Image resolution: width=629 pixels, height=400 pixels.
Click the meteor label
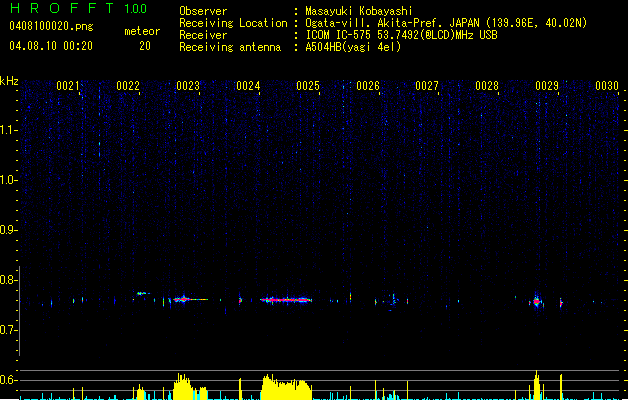pyautogui.click(x=142, y=31)
